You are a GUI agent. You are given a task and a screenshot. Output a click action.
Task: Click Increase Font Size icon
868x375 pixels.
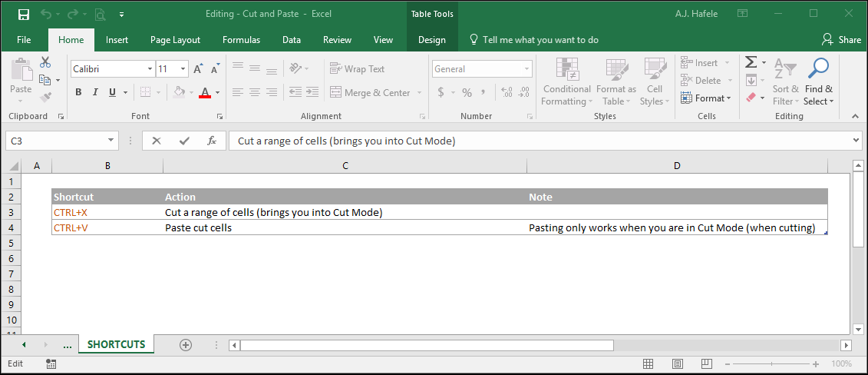198,69
